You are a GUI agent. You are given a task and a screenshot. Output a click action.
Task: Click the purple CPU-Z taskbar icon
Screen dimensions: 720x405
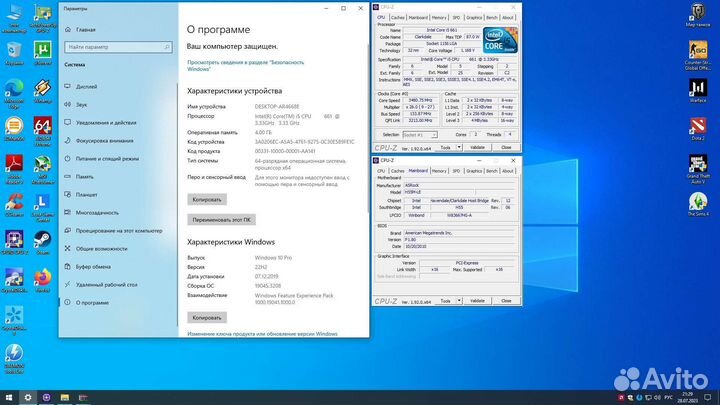[46, 397]
